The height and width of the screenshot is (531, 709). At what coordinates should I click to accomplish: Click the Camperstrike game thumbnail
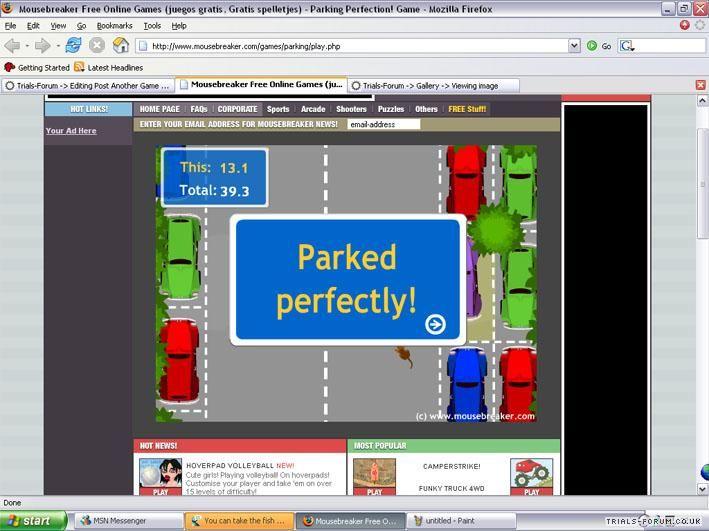click(x=374, y=476)
